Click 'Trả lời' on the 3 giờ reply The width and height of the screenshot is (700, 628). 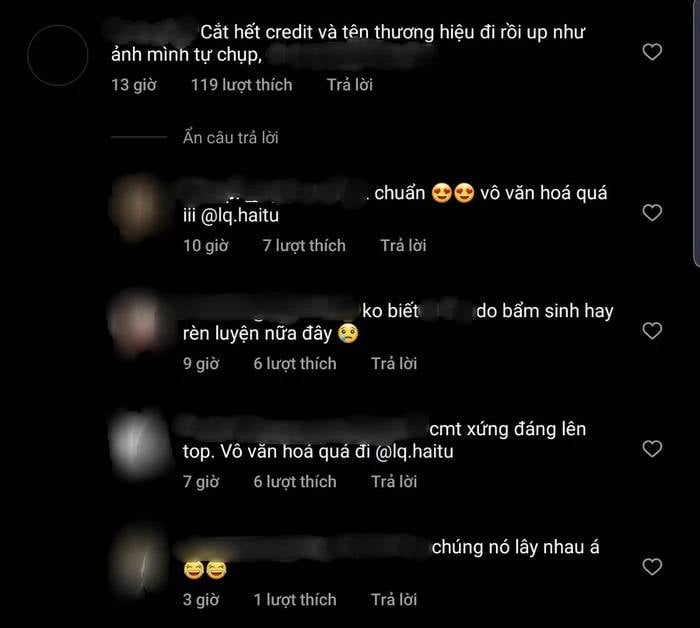[x=394, y=599]
